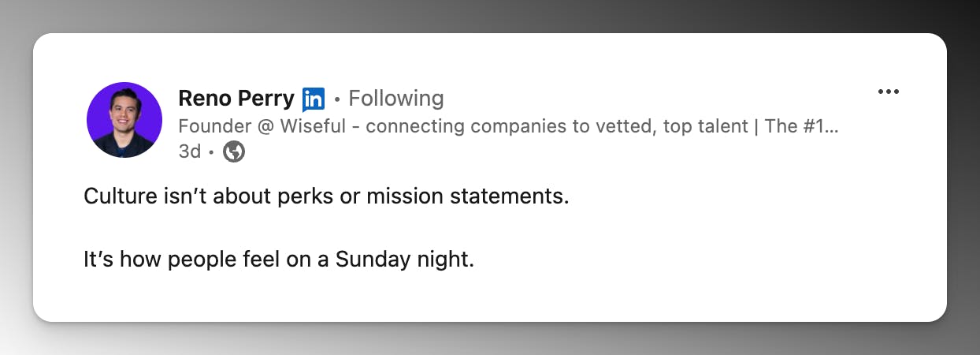The width and height of the screenshot is (980, 355).
Task: Click the 3d post timestamp
Action: 190,151
